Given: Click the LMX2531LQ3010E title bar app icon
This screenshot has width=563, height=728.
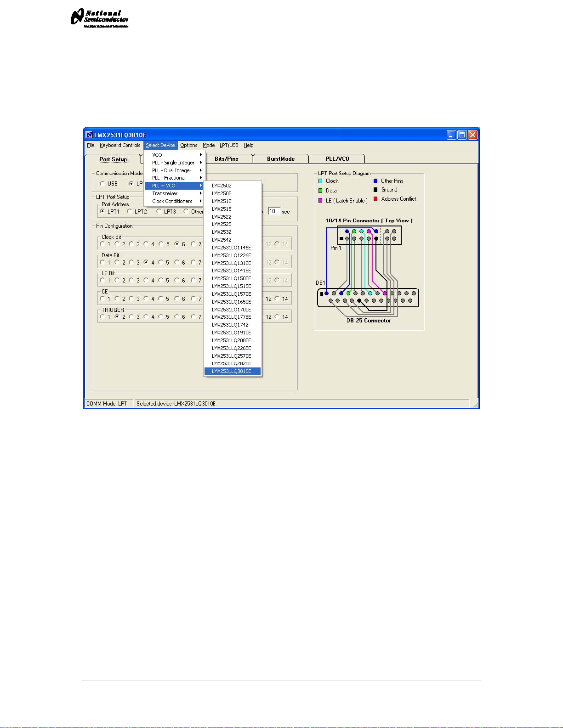Looking at the screenshot, I should tap(89, 135).
